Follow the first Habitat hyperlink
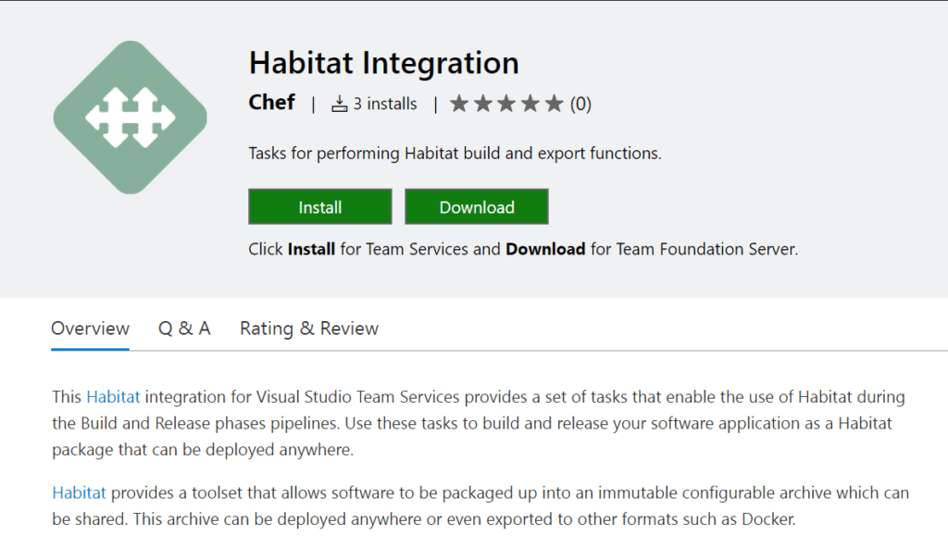Image resolution: width=948 pixels, height=560 pixels. coord(113,396)
